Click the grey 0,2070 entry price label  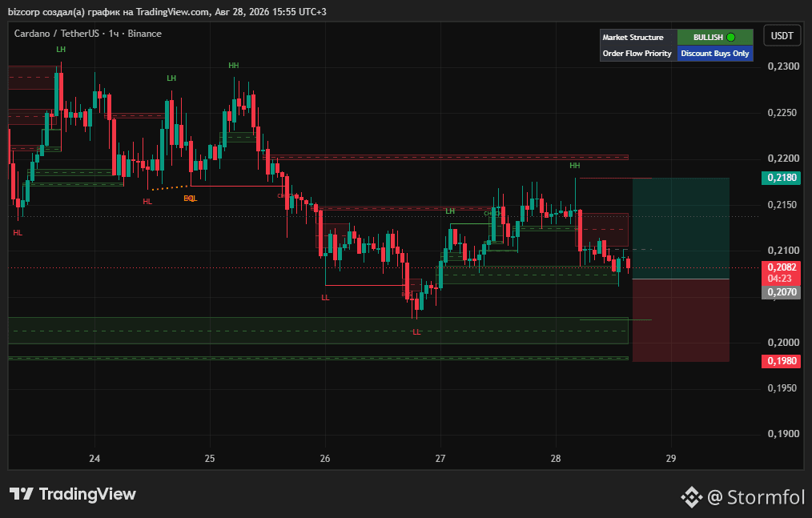pos(782,292)
